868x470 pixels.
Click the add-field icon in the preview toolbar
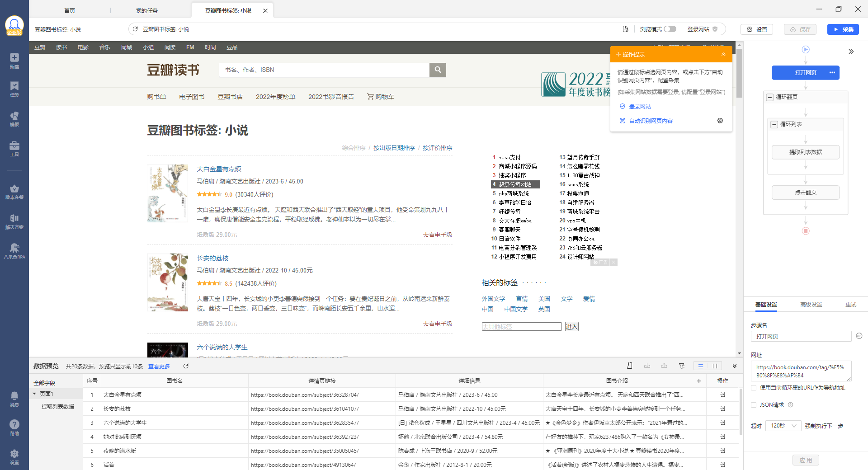[x=630, y=366]
